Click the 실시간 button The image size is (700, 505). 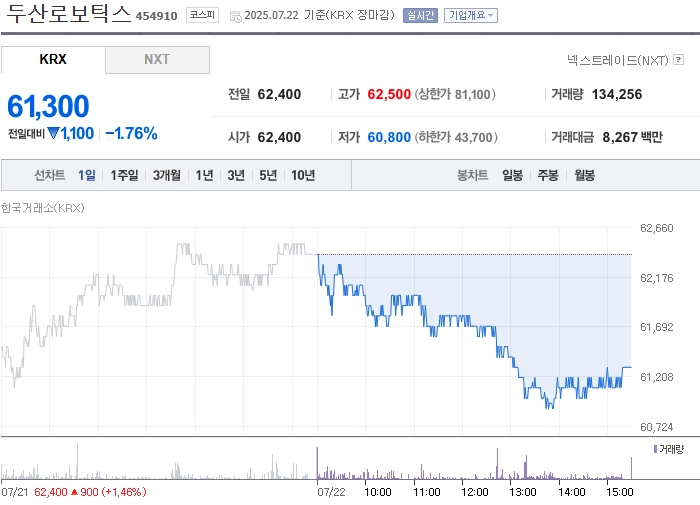[x=420, y=16]
